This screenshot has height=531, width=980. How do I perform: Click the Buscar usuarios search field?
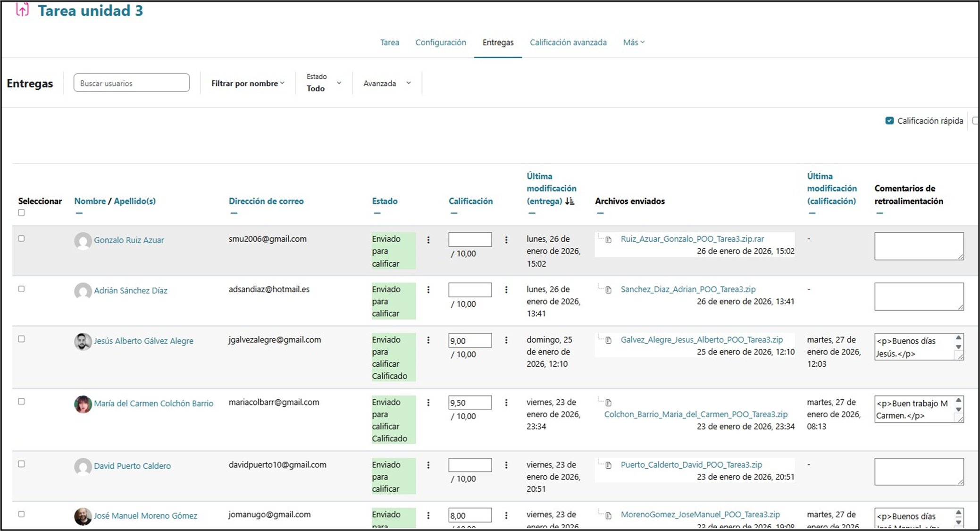tap(132, 83)
